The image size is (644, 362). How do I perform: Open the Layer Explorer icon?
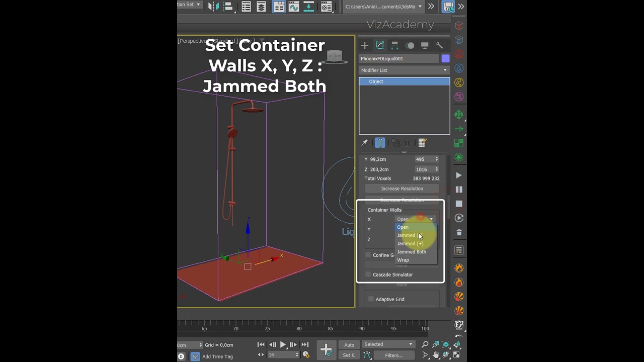[x=261, y=7]
